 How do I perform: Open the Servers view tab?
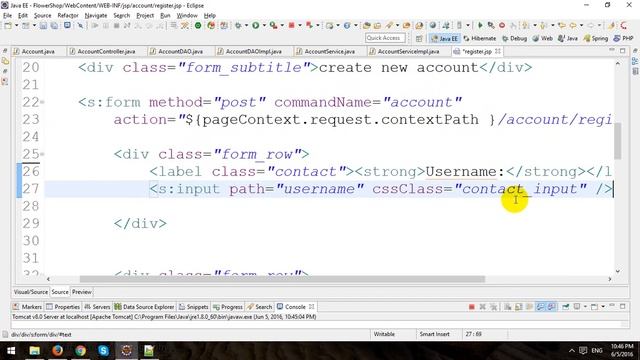(97, 307)
